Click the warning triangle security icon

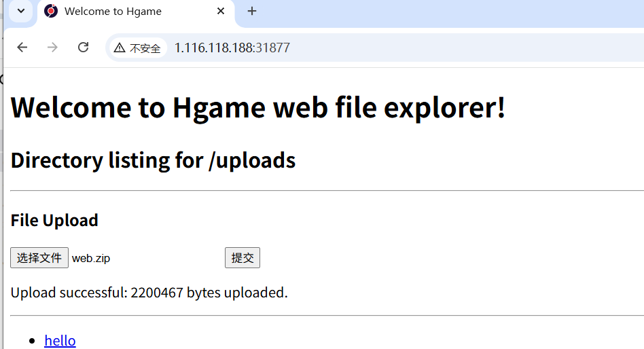pyautogui.click(x=120, y=48)
